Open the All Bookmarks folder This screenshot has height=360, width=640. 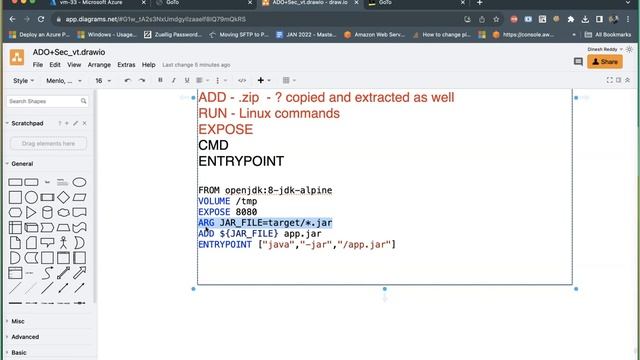click(x=608, y=35)
